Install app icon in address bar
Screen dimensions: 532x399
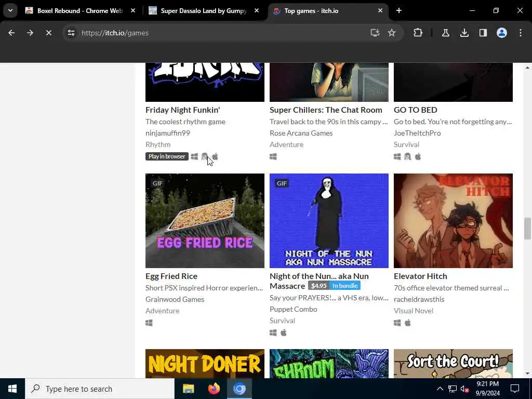(x=375, y=33)
